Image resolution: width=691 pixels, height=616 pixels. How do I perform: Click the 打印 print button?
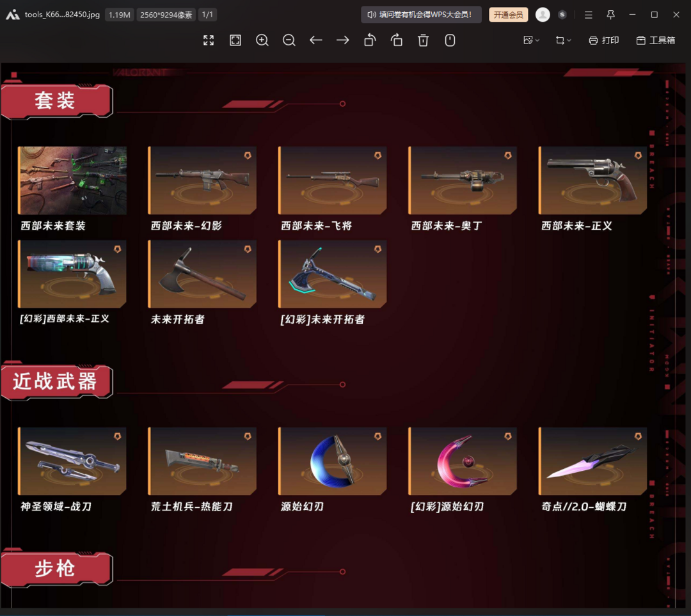[604, 40]
